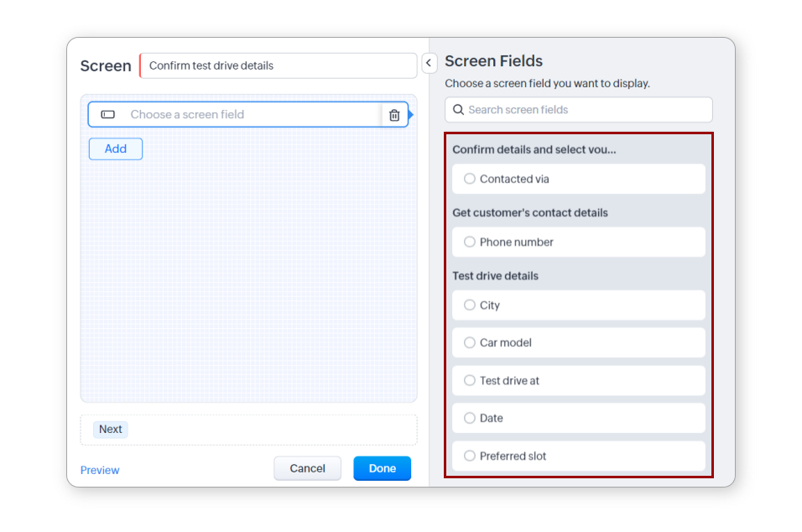
Task: Click the Next button label
Action: 111,429
